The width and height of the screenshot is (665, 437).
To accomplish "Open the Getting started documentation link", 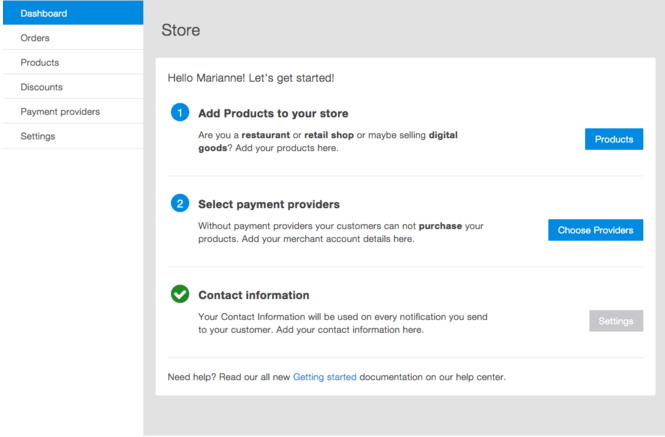I will 324,377.
